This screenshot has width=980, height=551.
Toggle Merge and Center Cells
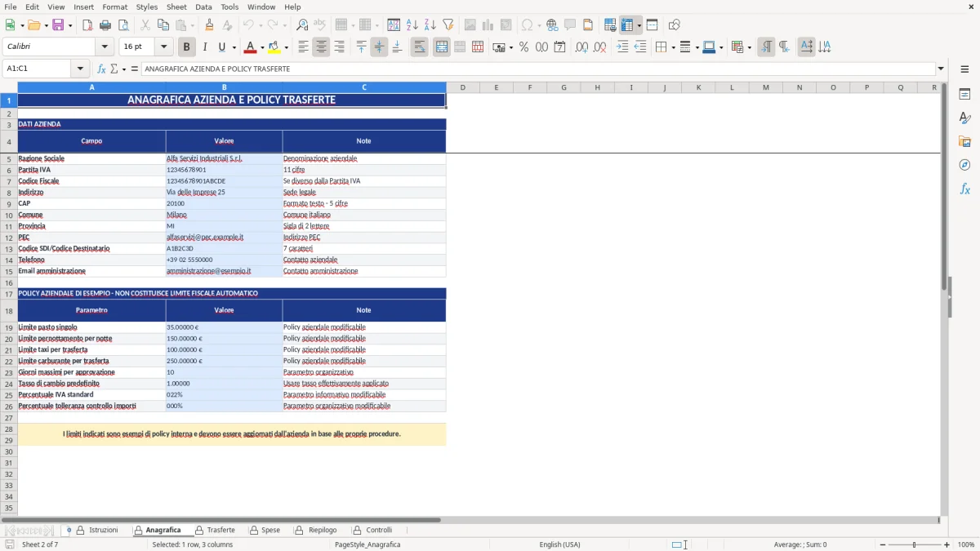click(x=442, y=47)
